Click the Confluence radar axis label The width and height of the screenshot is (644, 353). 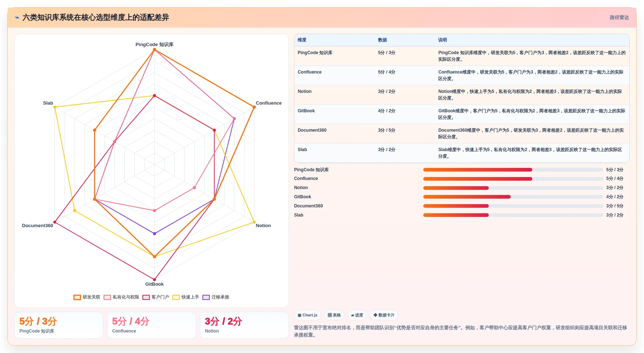(x=269, y=103)
